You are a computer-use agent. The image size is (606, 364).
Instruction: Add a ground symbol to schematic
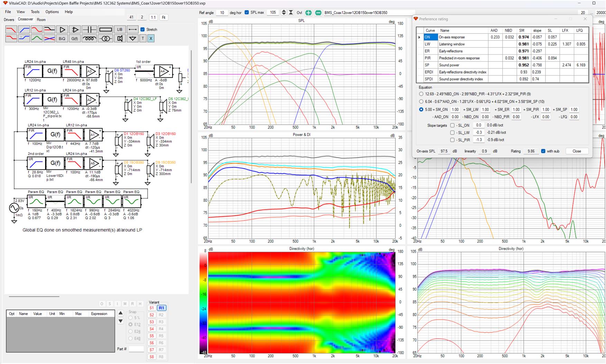132,38
